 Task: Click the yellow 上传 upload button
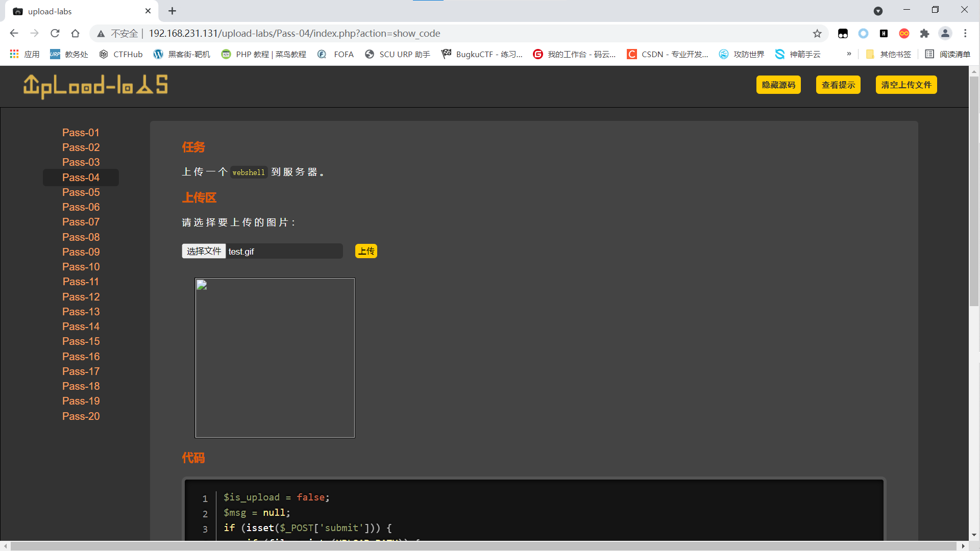point(366,251)
